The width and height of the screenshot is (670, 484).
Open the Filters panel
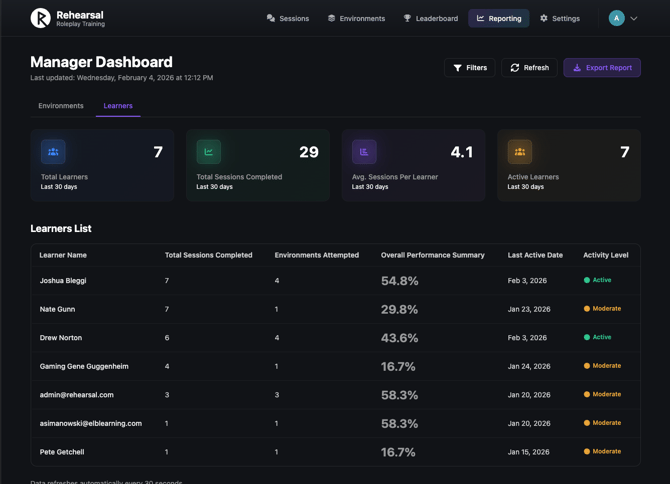click(469, 68)
